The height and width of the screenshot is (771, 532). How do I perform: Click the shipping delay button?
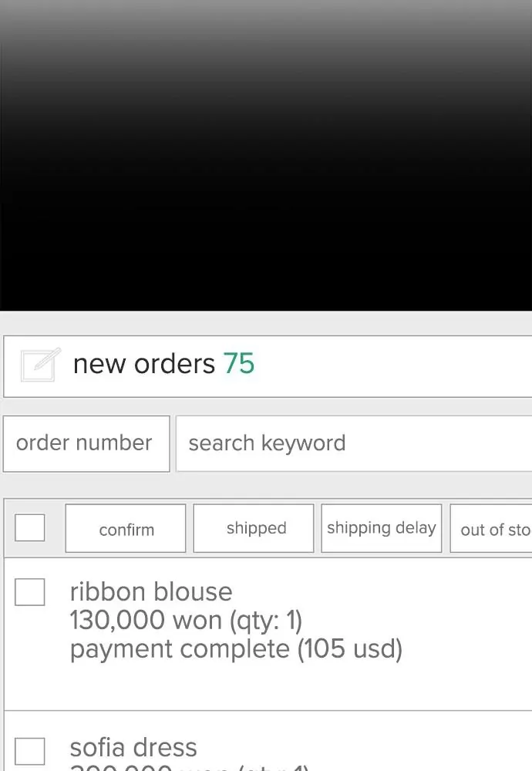tap(381, 528)
